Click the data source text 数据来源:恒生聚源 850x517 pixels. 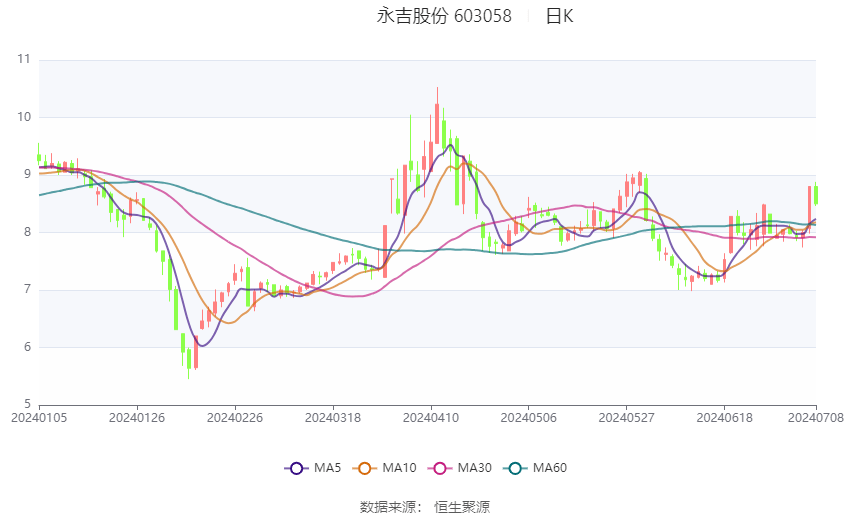pyautogui.click(x=425, y=507)
